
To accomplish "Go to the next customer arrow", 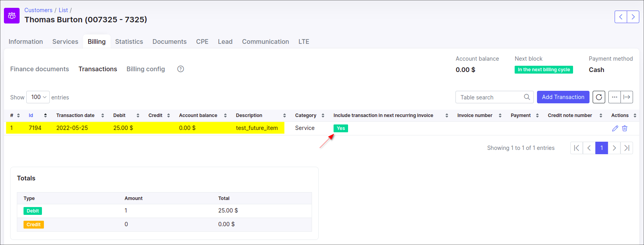I will tap(633, 17).
